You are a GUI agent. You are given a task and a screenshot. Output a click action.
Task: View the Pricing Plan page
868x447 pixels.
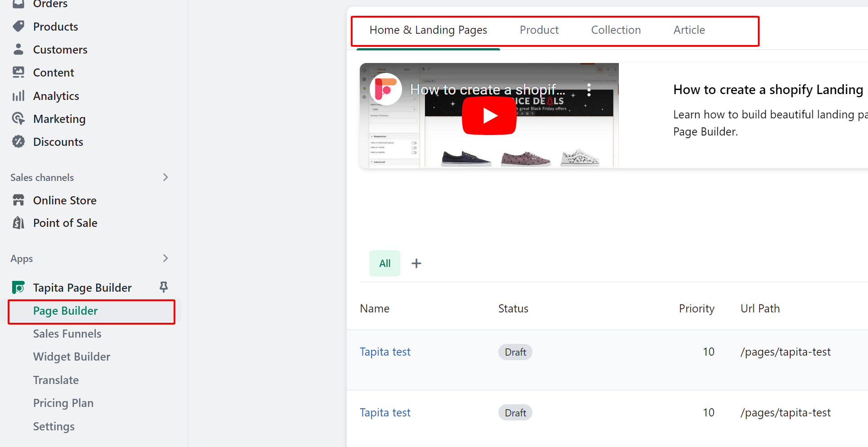pos(63,403)
